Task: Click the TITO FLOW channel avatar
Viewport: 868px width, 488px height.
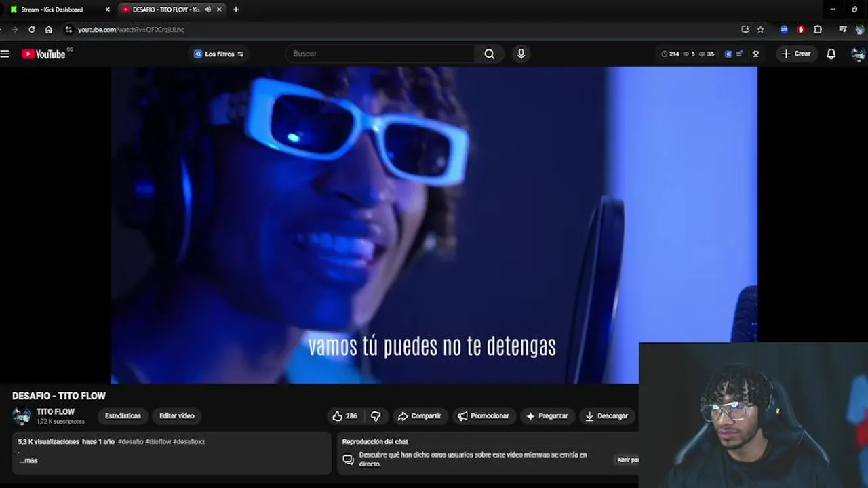Action: [x=22, y=416]
